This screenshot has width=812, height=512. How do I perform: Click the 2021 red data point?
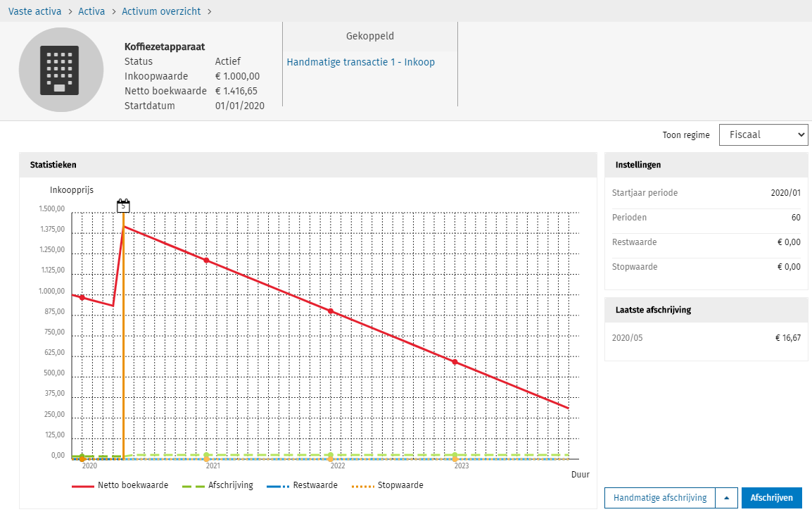[x=206, y=261]
